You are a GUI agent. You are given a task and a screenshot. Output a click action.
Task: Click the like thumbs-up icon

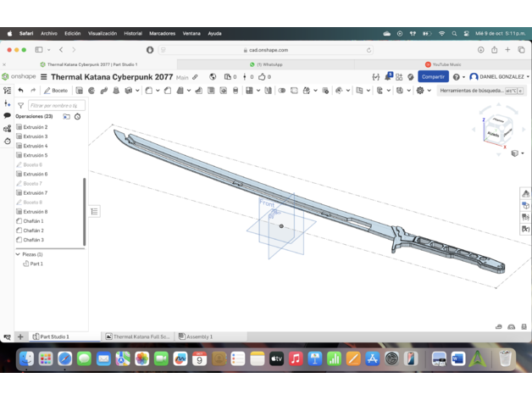click(x=262, y=77)
